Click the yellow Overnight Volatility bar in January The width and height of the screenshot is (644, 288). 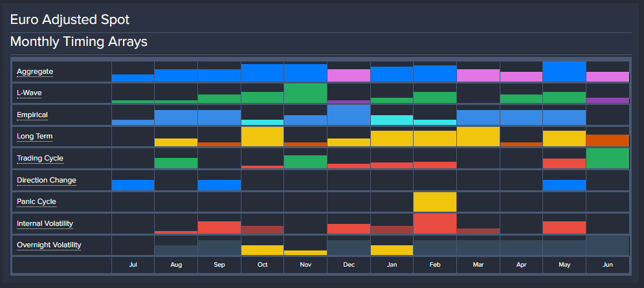coord(392,250)
